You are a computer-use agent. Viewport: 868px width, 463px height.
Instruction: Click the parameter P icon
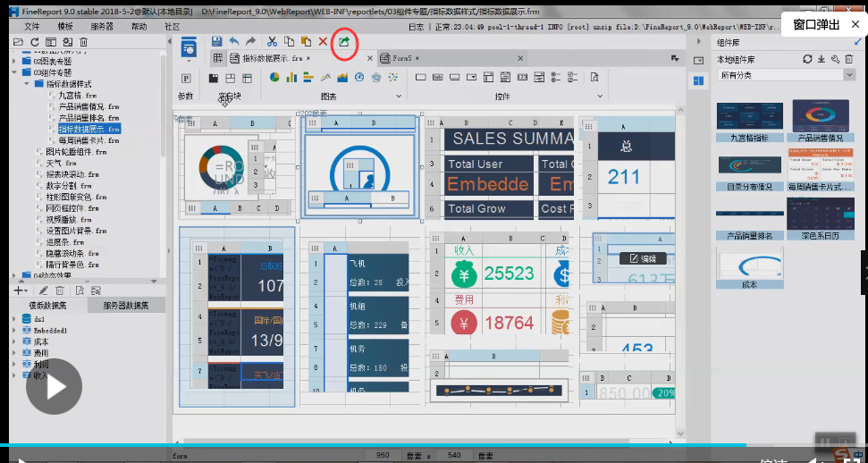coord(186,78)
